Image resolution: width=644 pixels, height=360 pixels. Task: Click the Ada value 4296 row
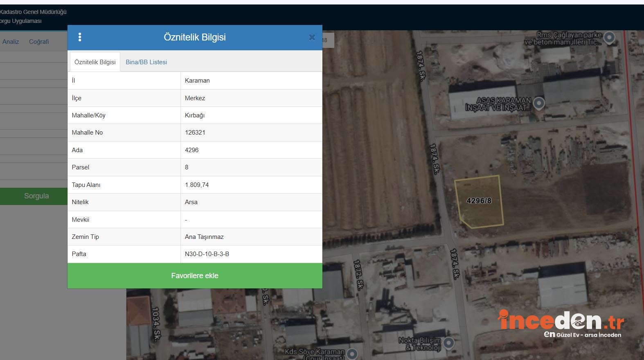pyautogui.click(x=195, y=150)
